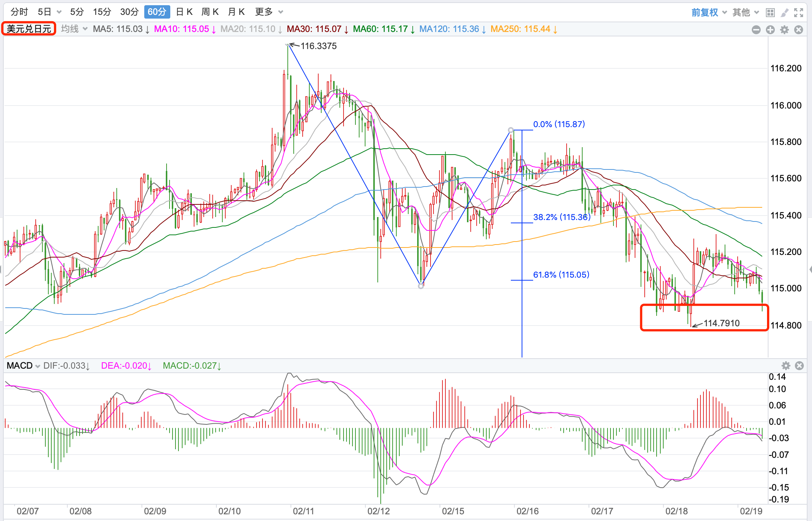Open the 更多 more timeframes menu
The image size is (812, 521).
click(269, 12)
